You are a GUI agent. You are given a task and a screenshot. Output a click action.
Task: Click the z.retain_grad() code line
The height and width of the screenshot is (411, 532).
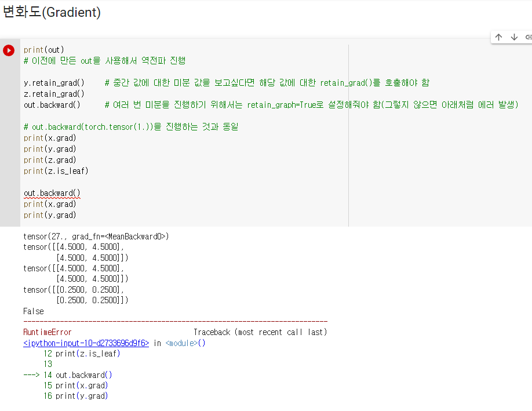(x=54, y=94)
